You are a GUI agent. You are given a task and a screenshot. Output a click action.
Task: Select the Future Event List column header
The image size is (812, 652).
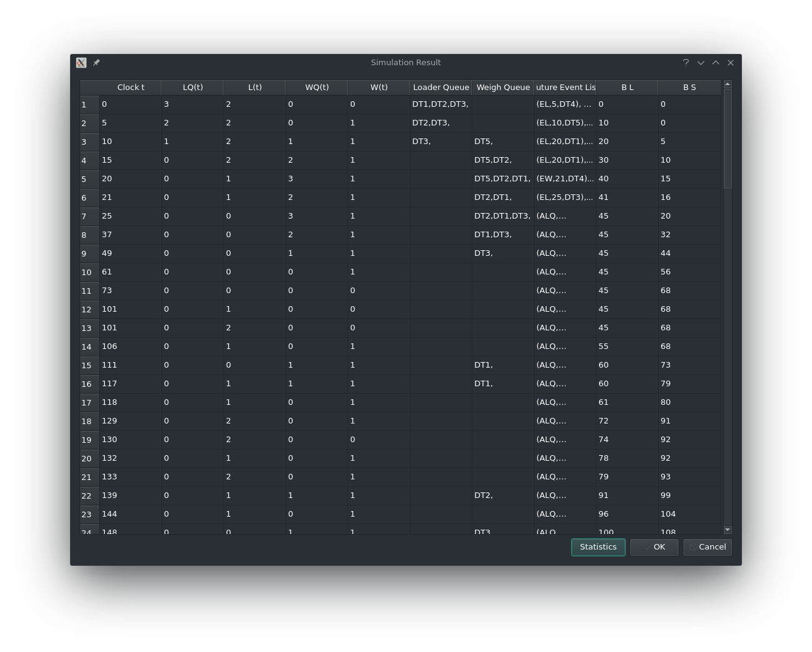(565, 88)
